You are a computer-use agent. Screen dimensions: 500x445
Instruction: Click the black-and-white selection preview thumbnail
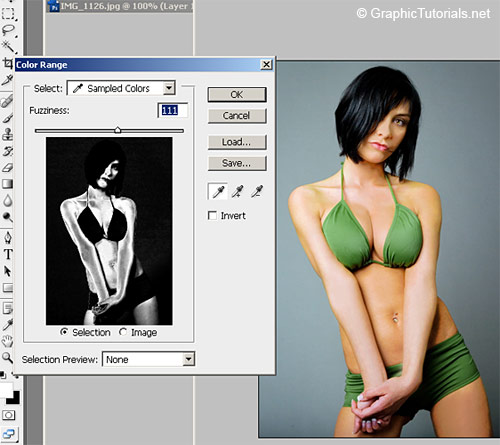click(x=109, y=231)
